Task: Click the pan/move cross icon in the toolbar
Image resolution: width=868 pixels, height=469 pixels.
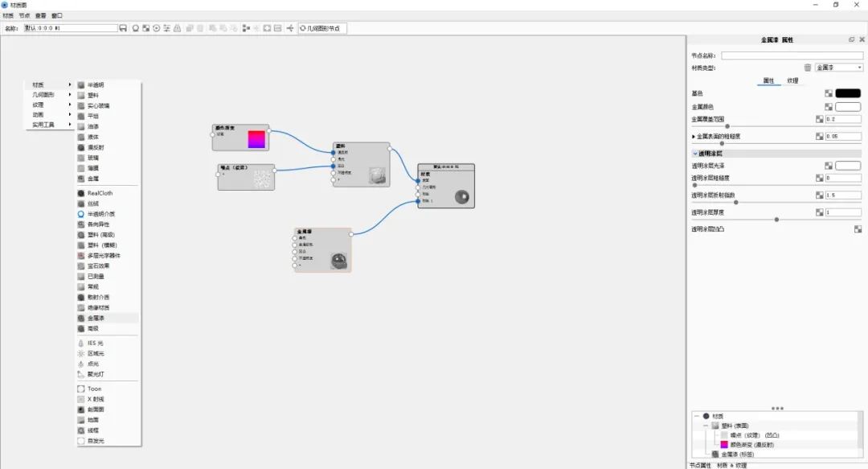Action: point(289,28)
